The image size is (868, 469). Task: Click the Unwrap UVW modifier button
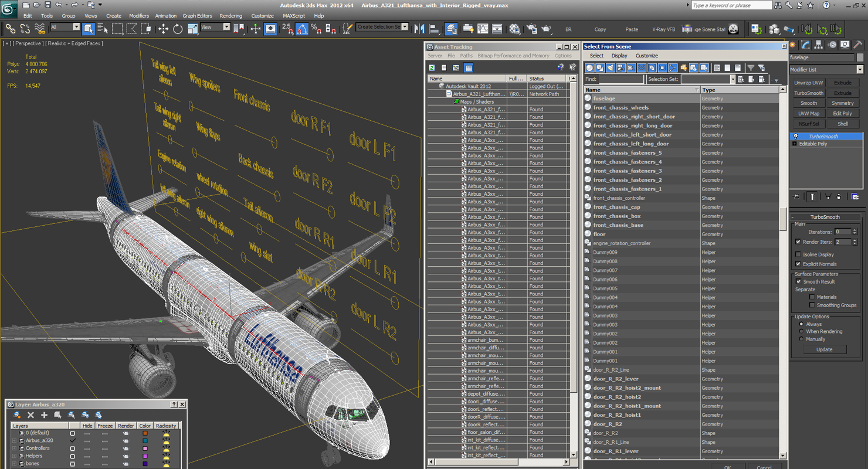(x=809, y=83)
